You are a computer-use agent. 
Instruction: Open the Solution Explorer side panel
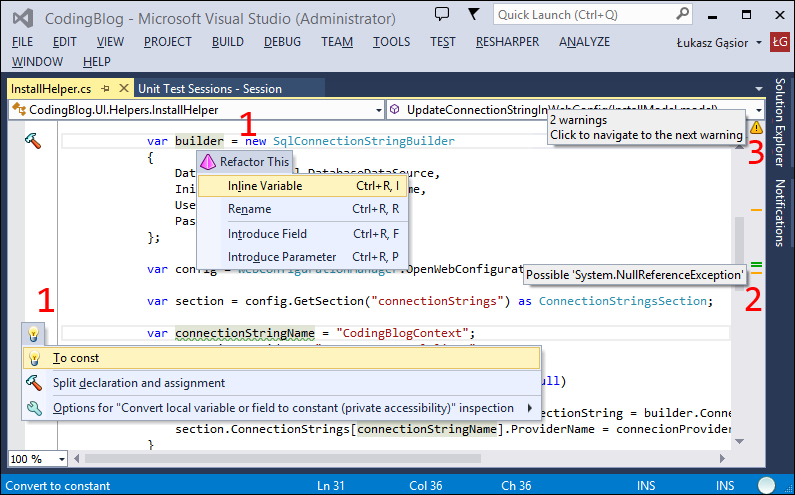[x=780, y=122]
